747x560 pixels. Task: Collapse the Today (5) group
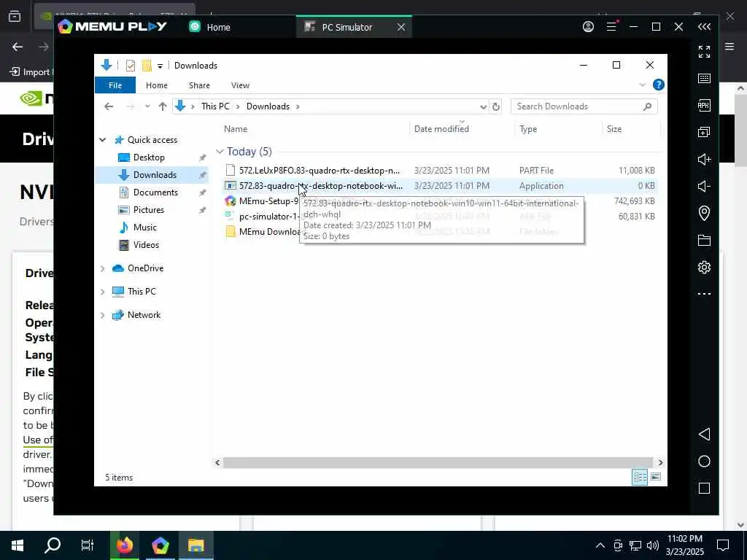tap(220, 152)
